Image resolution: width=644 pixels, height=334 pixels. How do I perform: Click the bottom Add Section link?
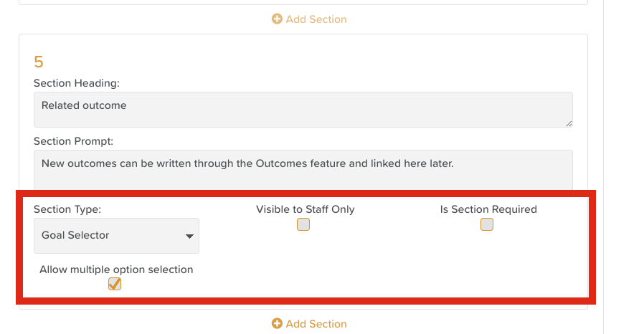click(316, 324)
